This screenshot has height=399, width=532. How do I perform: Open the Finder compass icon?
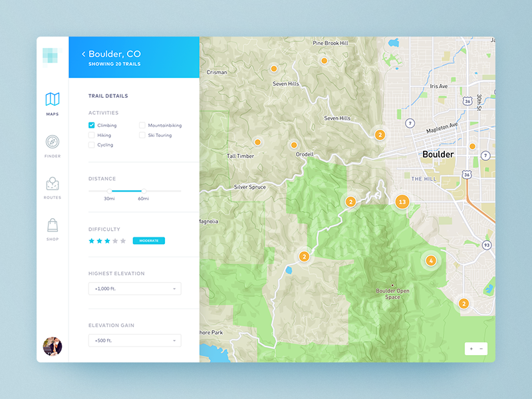[x=52, y=142]
